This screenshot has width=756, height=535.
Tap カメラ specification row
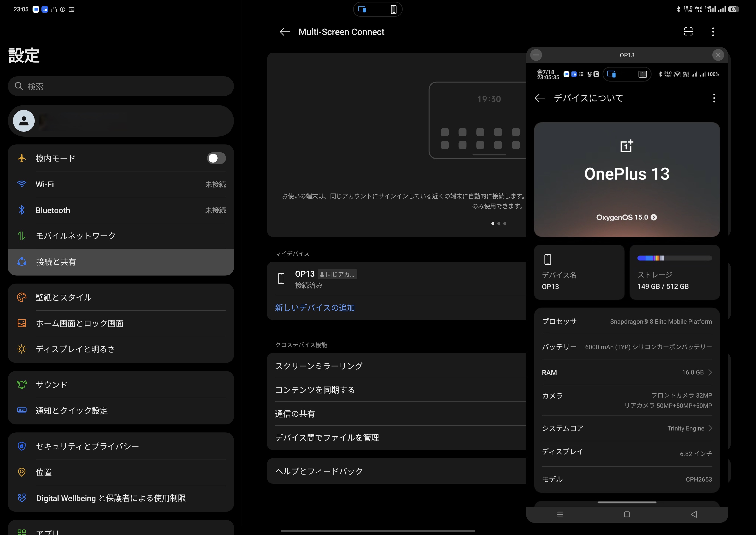coord(627,400)
